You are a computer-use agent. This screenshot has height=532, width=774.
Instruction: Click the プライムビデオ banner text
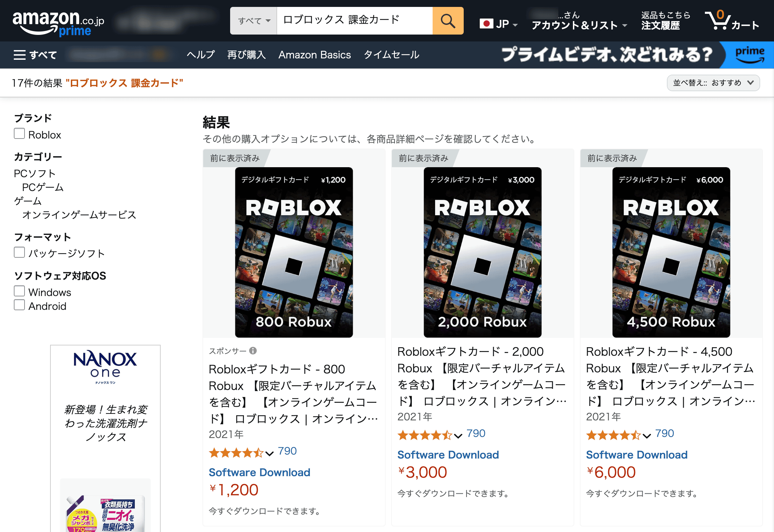607,55
